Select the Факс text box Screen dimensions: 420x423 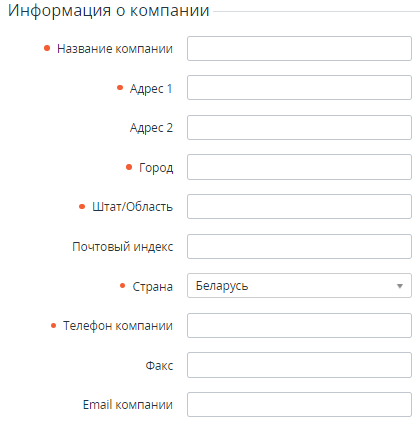(x=299, y=365)
